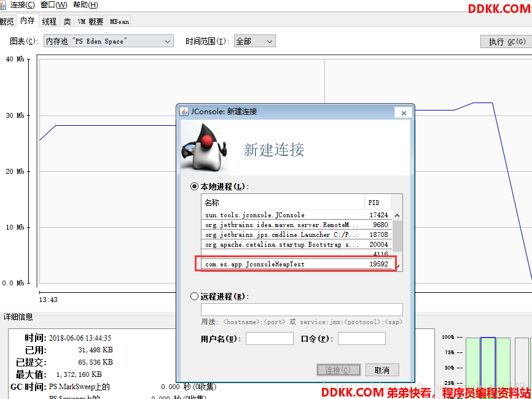
Task: Switch to the 线程 tab
Action: (49, 21)
